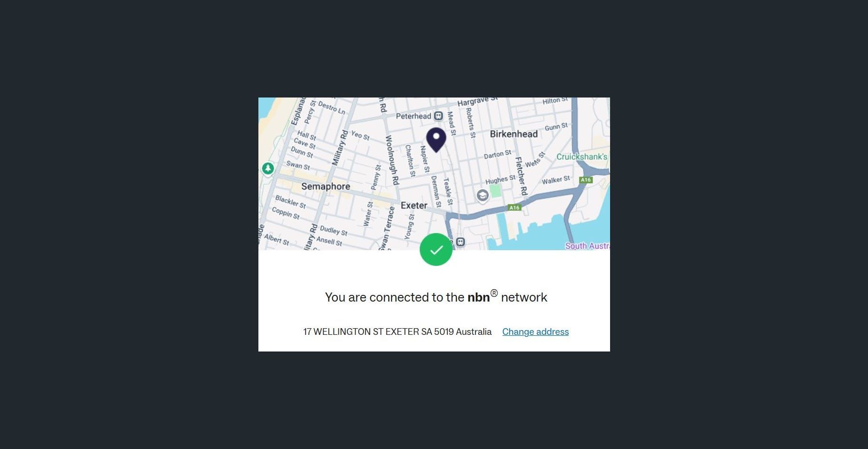The height and width of the screenshot is (449, 868).
Task: Click the Peterhead station name label
Action: pos(414,116)
